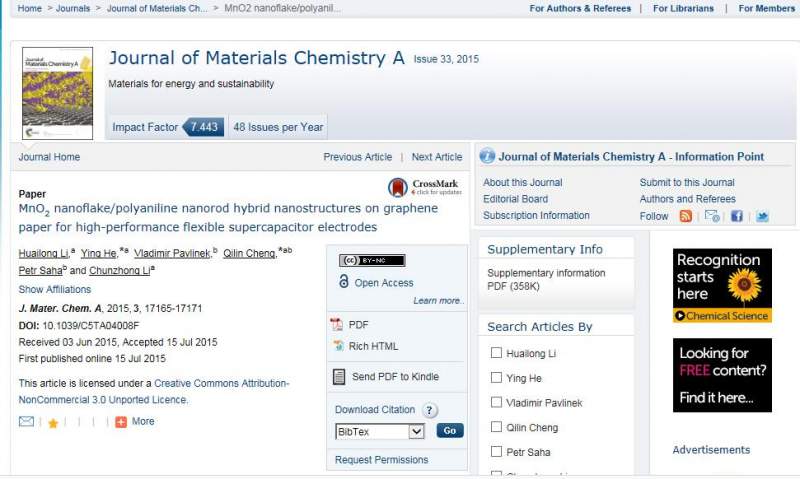Image resolution: width=800 pixels, height=479 pixels.
Task: Email this article via envelope icon
Action: (x=27, y=422)
